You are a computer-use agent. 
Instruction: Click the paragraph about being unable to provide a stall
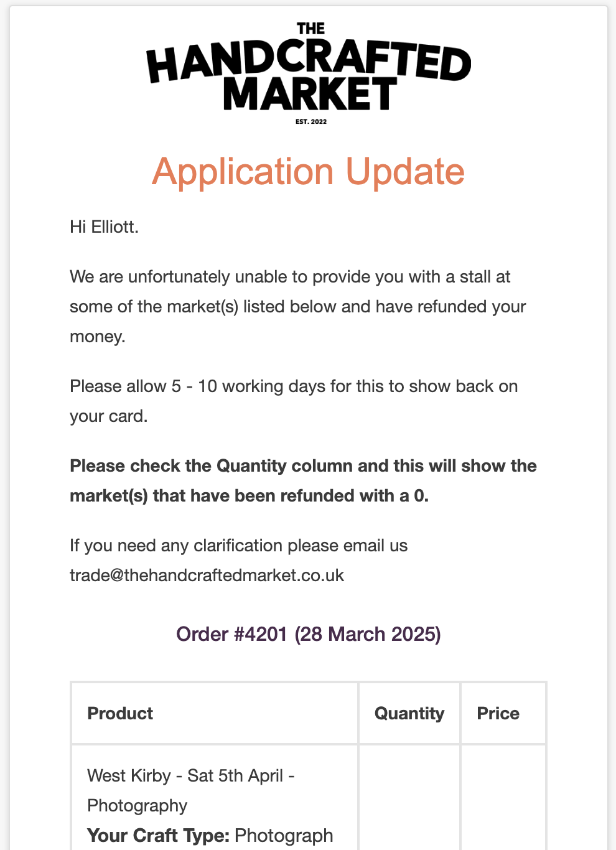[297, 306]
